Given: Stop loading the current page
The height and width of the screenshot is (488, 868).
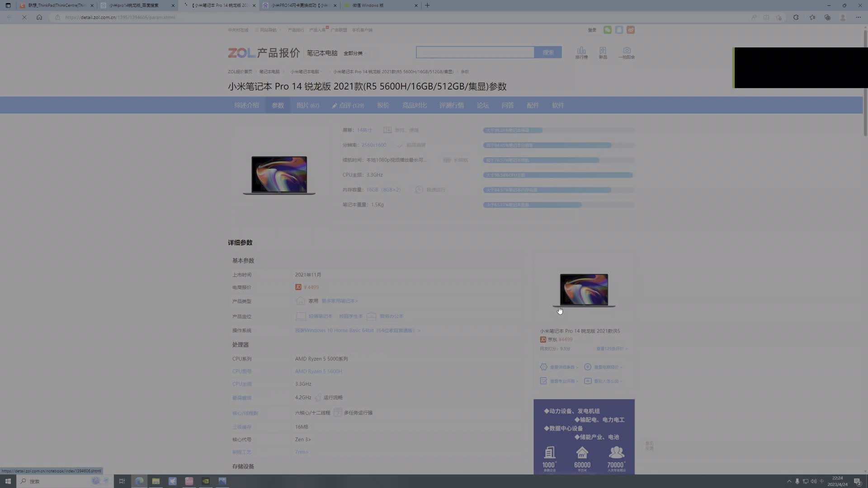Looking at the screenshot, I should (24, 17).
